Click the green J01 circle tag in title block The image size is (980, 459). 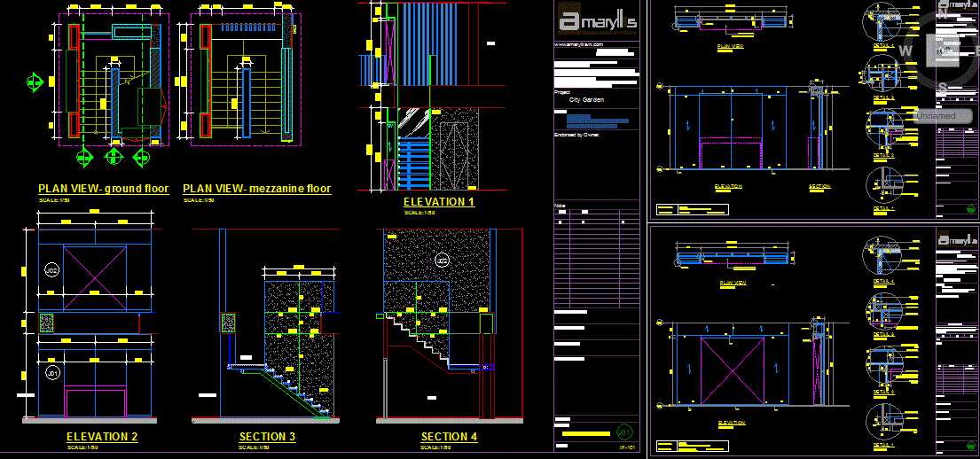coord(624,432)
